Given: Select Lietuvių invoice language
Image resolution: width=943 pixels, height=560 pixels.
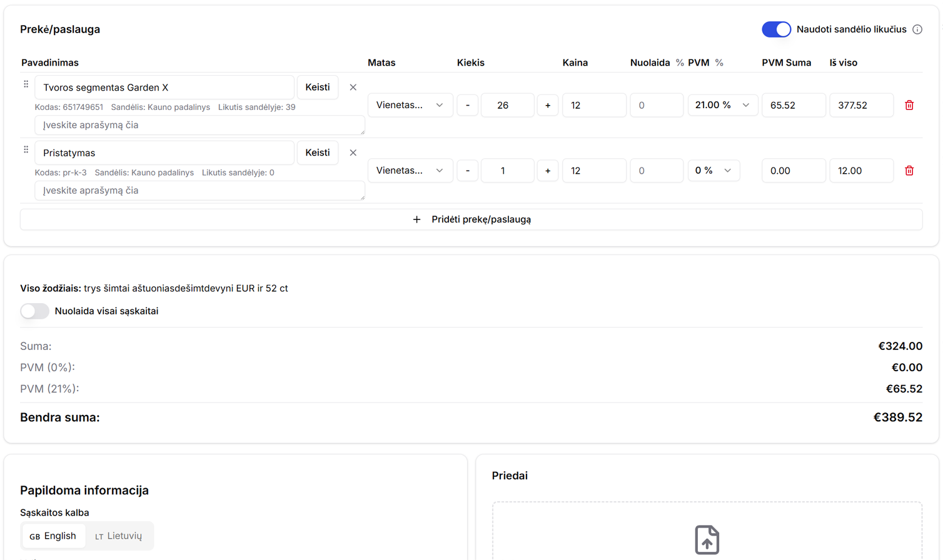Looking at the screenshot, I should (x=119, y=536).
